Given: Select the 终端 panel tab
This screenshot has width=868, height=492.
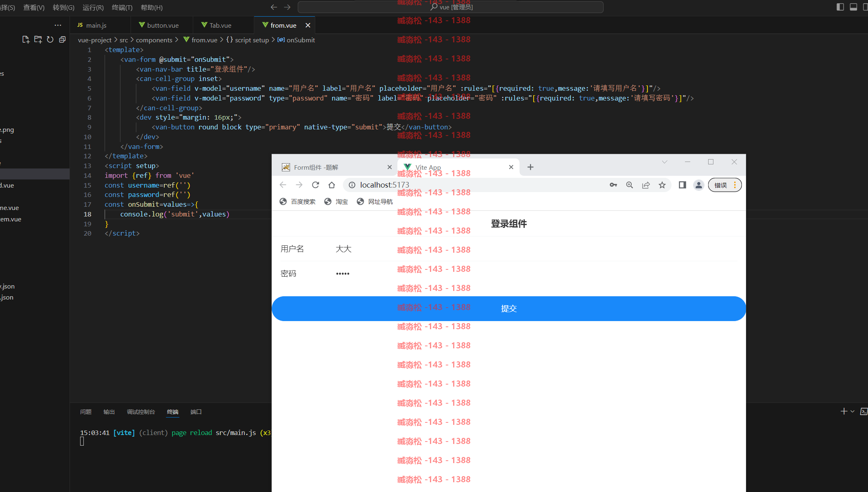Looking at the screenshot, I should pyautogui.click(x=172, y=412).
